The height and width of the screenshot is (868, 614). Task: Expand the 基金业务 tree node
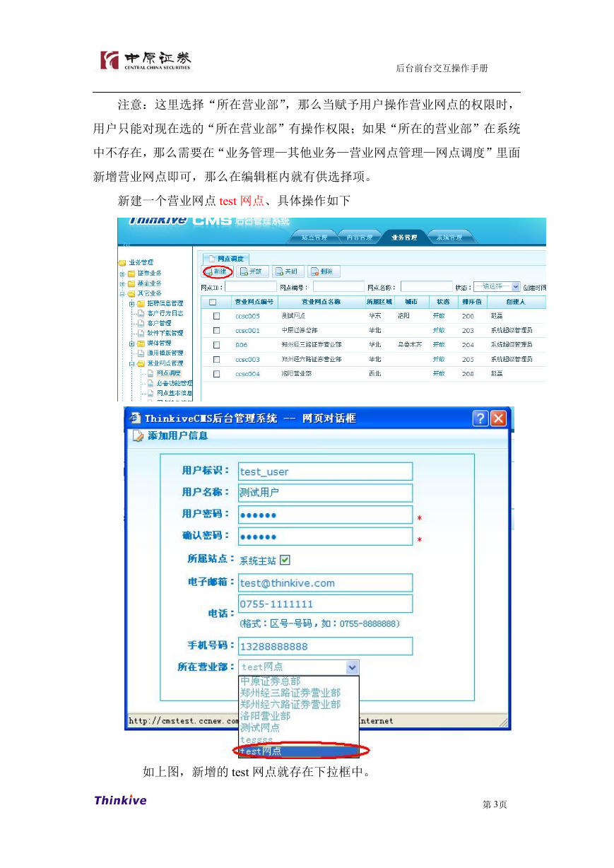click(x=122, y=283)
